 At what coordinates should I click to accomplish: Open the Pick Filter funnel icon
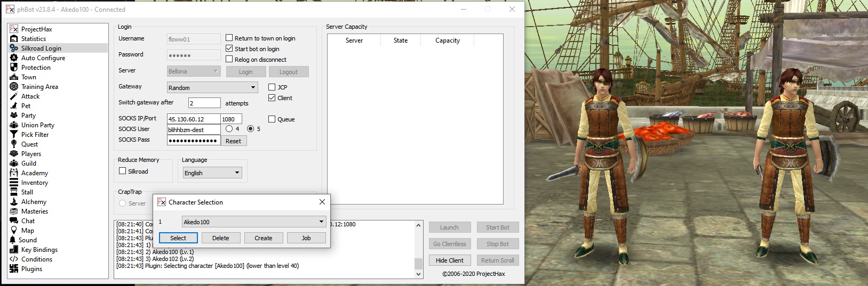(x=14, y=135)
